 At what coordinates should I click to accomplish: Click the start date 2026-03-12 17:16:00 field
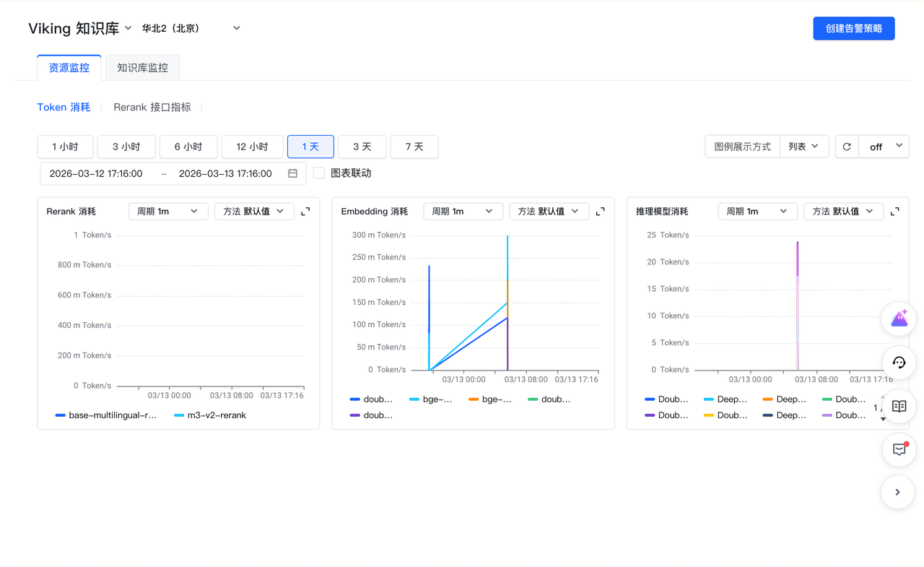(96, 173)
